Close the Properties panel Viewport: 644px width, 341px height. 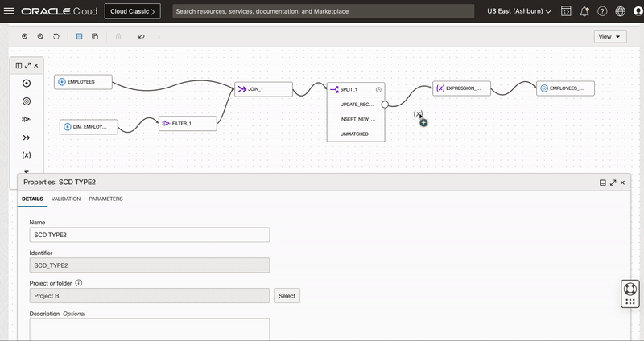622,183
